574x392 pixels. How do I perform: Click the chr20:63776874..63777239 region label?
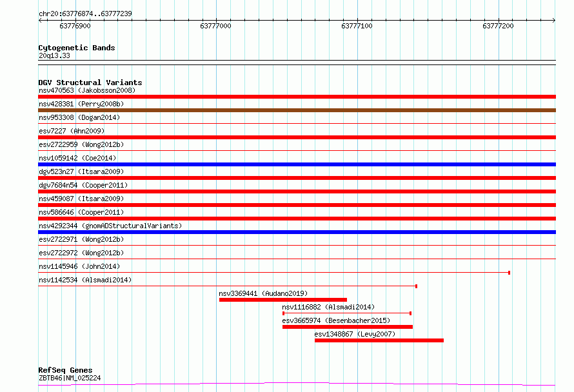point(85,14)
